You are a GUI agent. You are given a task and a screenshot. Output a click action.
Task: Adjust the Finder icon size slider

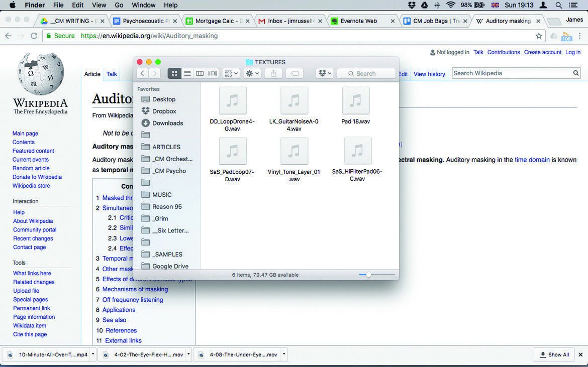point(368,275)
